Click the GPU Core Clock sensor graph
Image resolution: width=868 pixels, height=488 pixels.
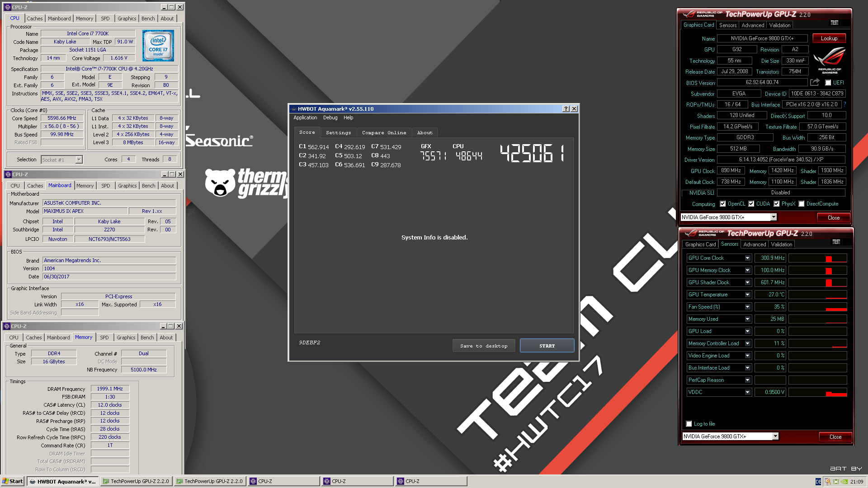[817, 258]
